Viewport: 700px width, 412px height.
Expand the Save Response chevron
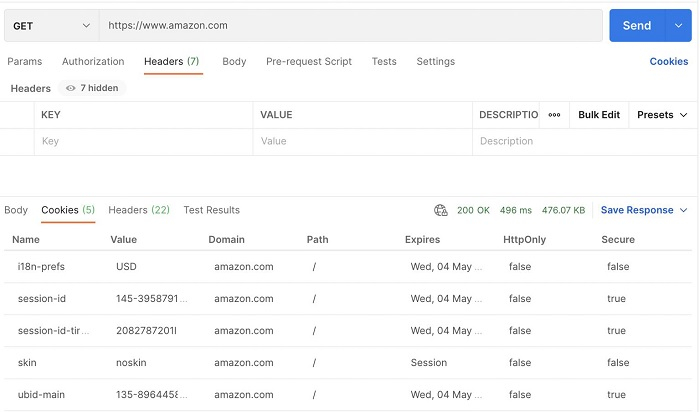click(684, 210)
